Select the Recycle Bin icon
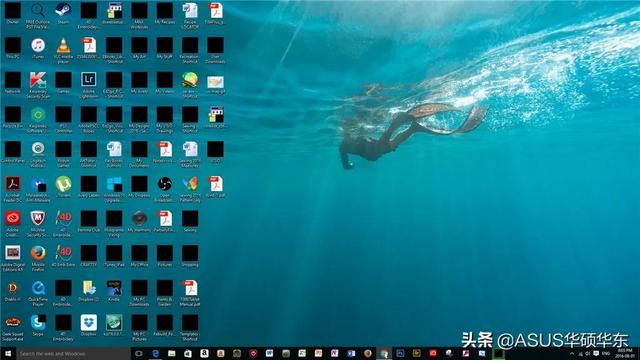Viewport: 640px width, 360px height. (13, 115)
